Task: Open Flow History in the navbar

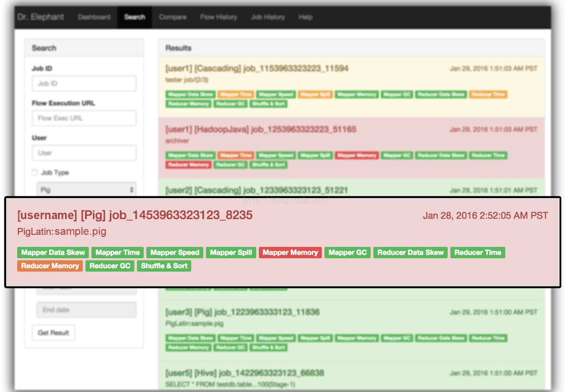Action: click(x=219, y=17)
